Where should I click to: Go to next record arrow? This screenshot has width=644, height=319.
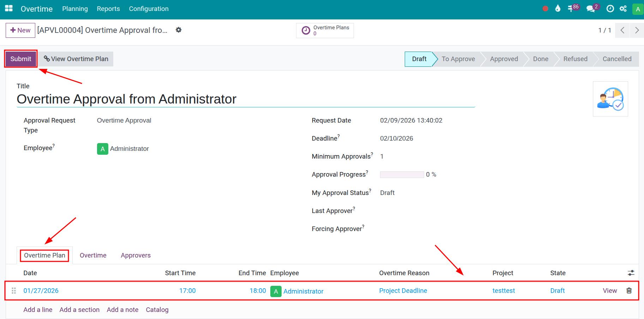click(637, 30)
